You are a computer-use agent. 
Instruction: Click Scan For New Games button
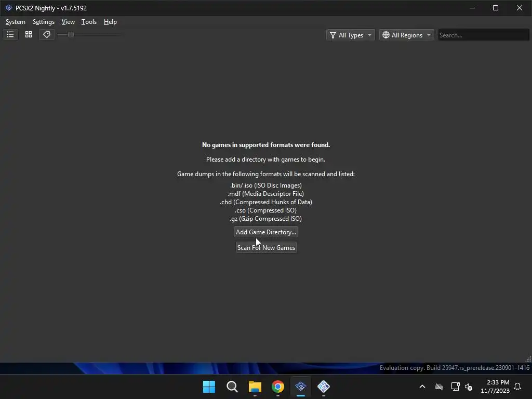point(266,248)
